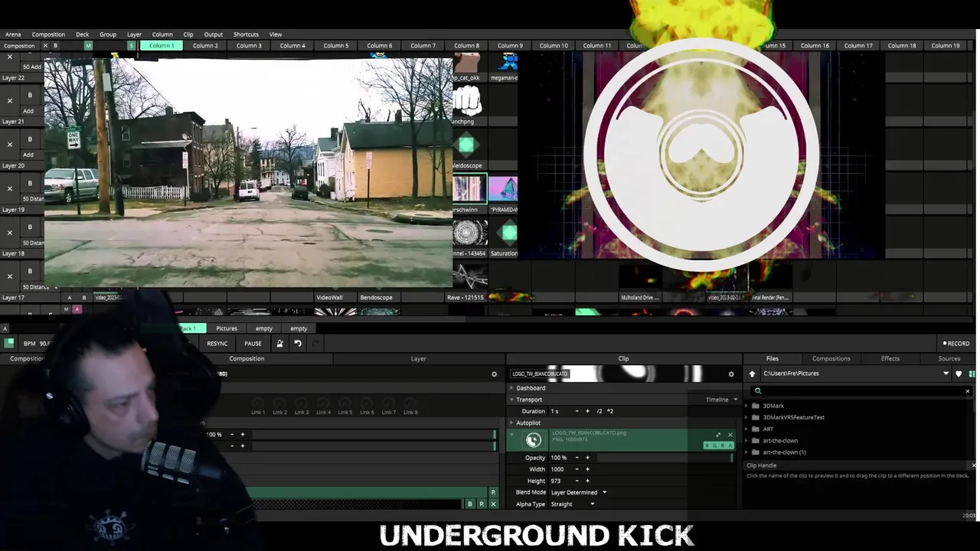Clear Layer 21 with its X button
The width and height of the screenshot is (980, 551).
[x=9, y=100]
